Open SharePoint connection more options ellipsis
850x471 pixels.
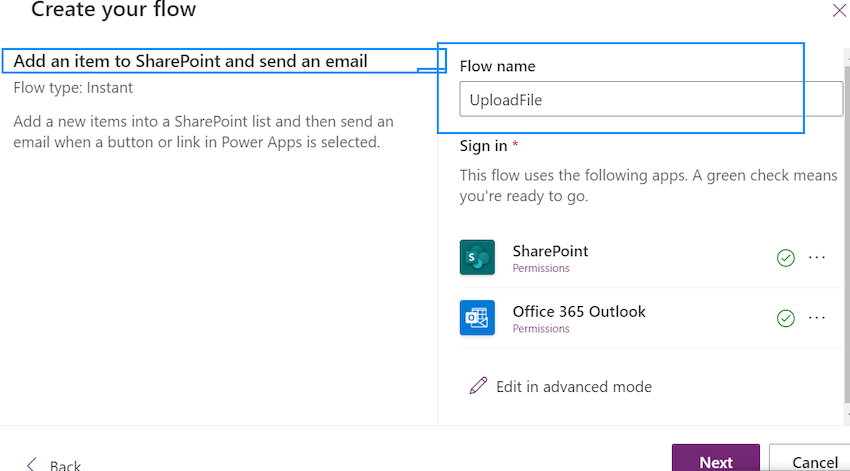816,257
